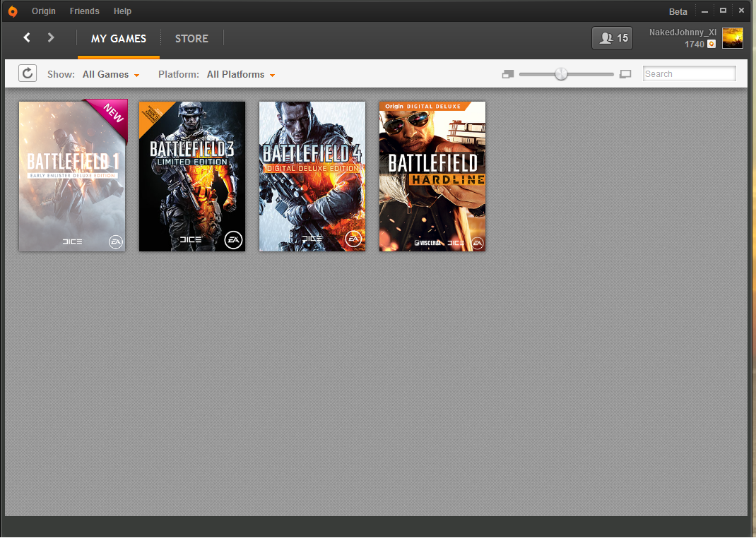Switch to the Store tab
This screenshot has height=538, width=756.
tap(191, 39)
